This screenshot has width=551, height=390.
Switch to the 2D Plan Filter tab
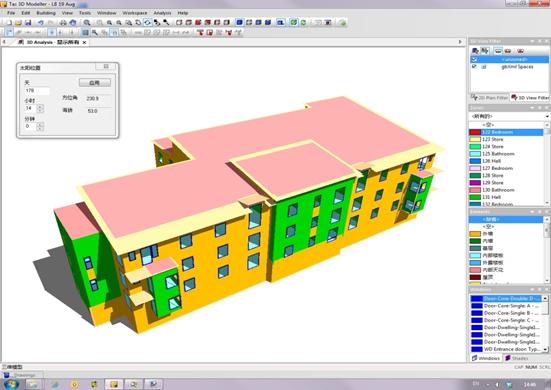click(x=489, y=97)
